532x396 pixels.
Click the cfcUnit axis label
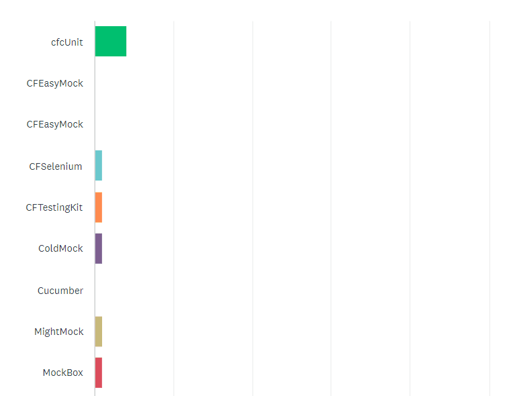point(67,42)
